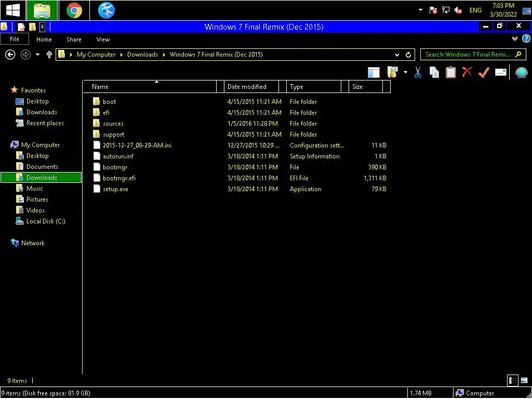Select My Computer in navigation pane
The width and height of the screenshot is (532, 399).
[41, 145]
